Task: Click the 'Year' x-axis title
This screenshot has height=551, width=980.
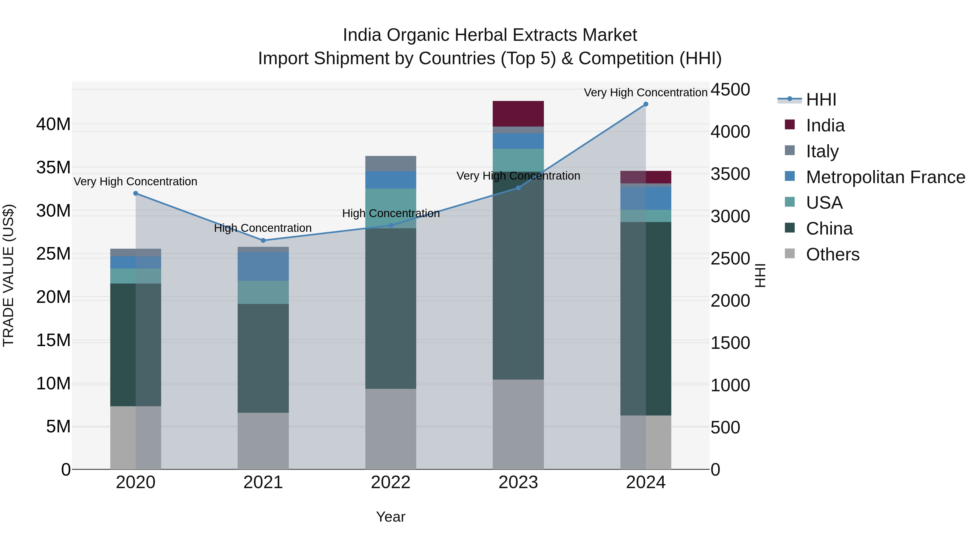Action: (391, 517)
